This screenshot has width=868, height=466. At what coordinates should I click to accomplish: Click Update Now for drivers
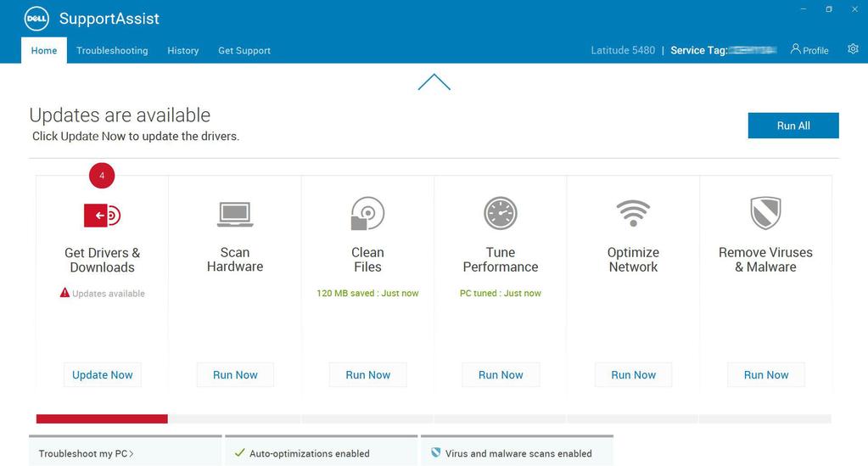tap(103, 374)
